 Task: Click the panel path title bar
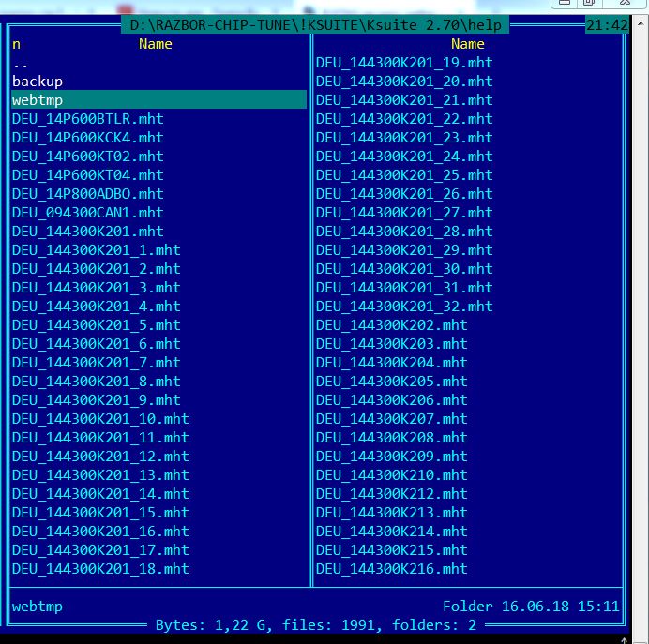[x=315, y=25]
